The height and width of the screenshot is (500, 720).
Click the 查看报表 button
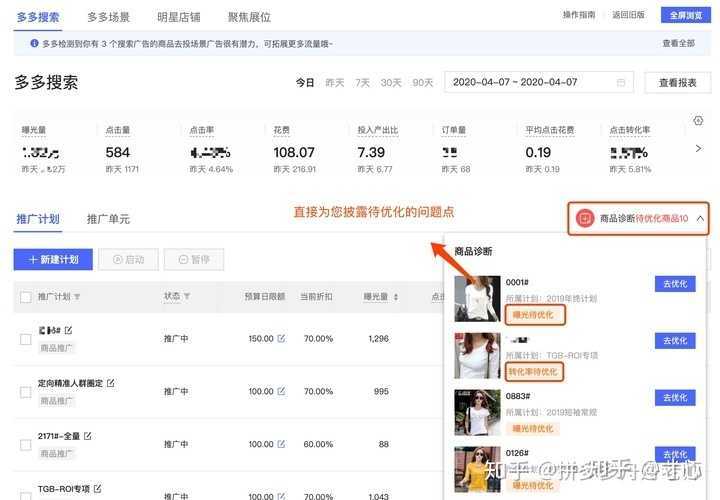pos(678,83)
